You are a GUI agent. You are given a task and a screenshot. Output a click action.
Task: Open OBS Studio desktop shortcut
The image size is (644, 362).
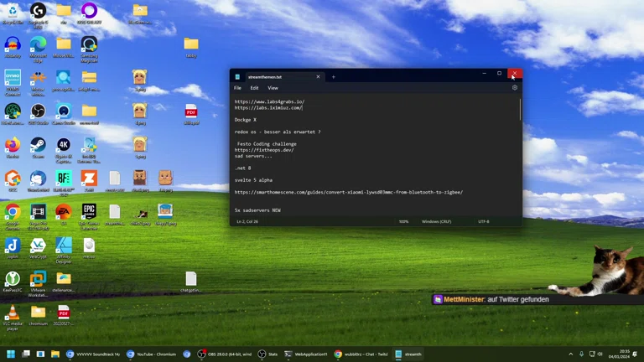(x=38, y=113)
